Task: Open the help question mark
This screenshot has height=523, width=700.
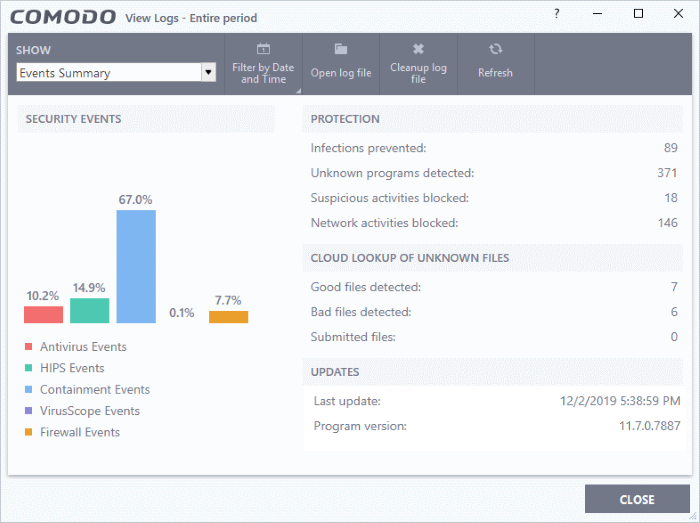Action: 557,14
